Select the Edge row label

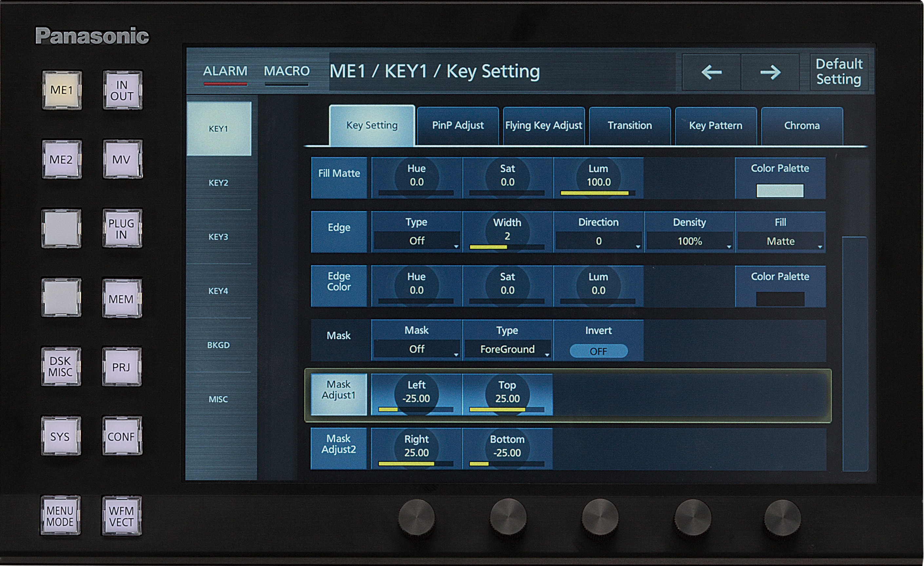(339, 232)
